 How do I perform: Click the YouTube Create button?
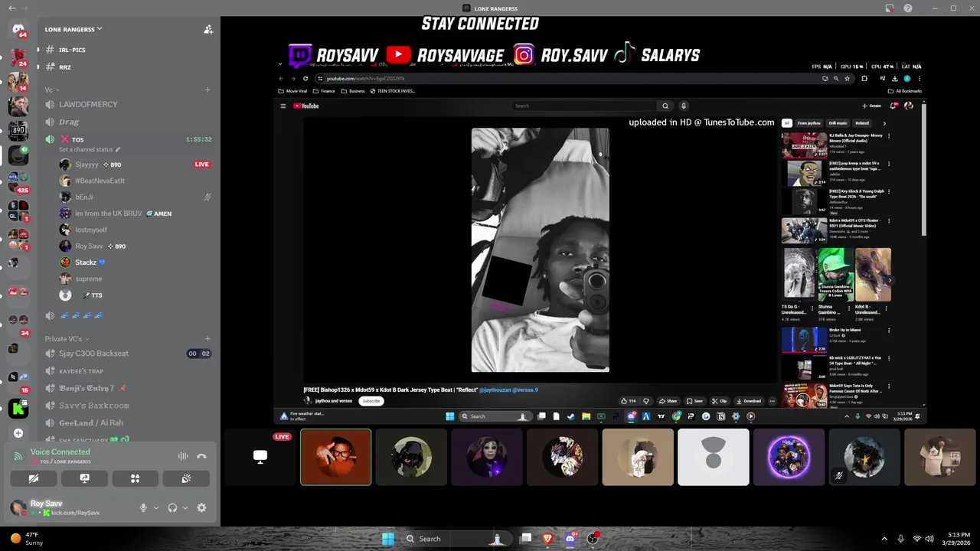point(871,106)
